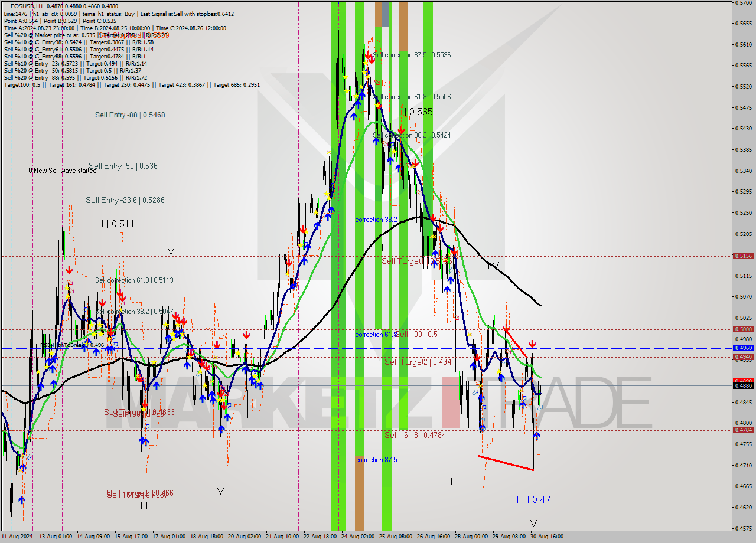The image size is (756, 543).
Task: Select the 'Sell Entry -50 | 0.536' label
Action: coord(123,166)
